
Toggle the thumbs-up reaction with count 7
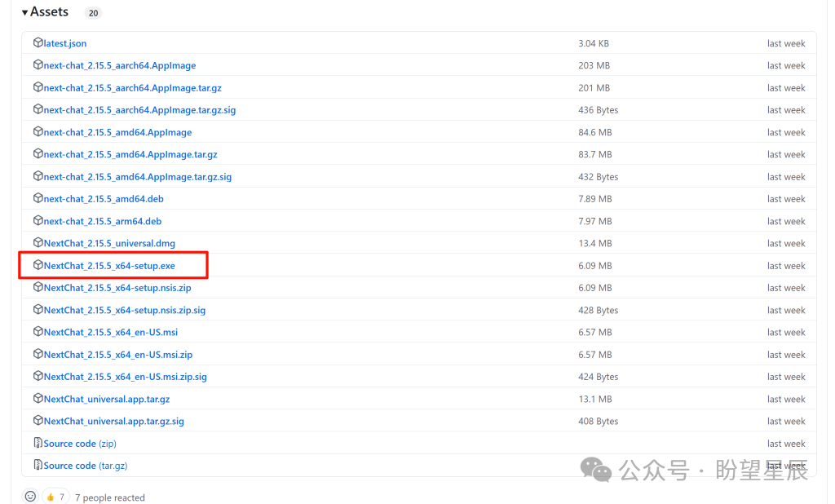(56, 497)
